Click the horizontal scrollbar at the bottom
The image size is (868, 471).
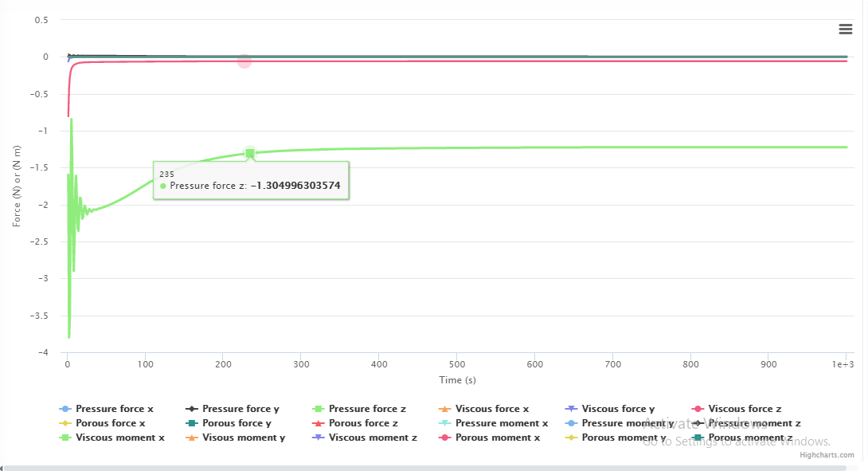pos(430,467)
